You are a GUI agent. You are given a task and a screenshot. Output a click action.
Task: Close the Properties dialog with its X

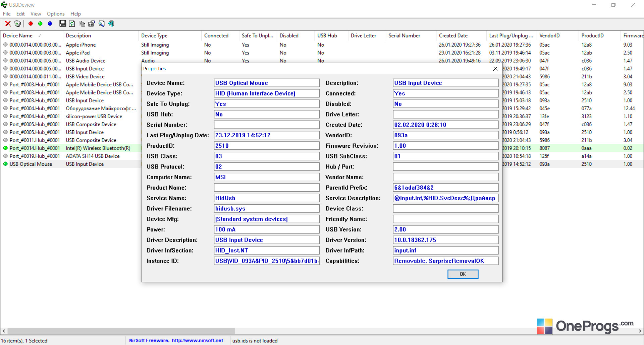coord(495,69)
